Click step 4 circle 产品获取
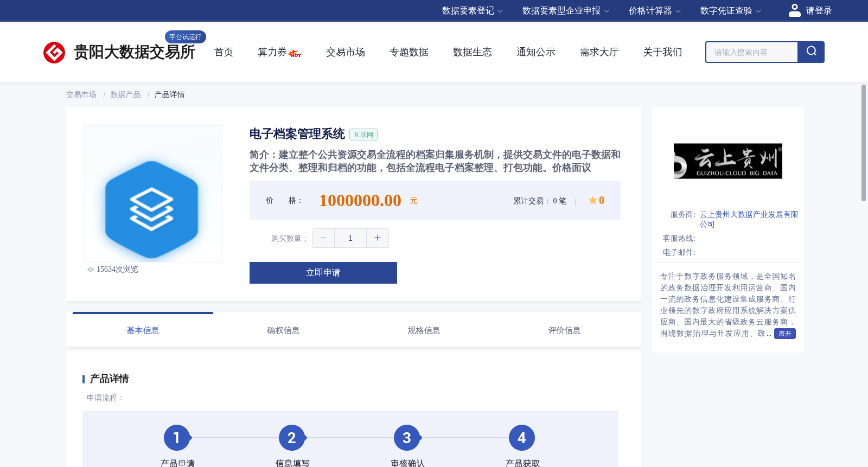This screenshot has height=467, width=868. [522, 438]
